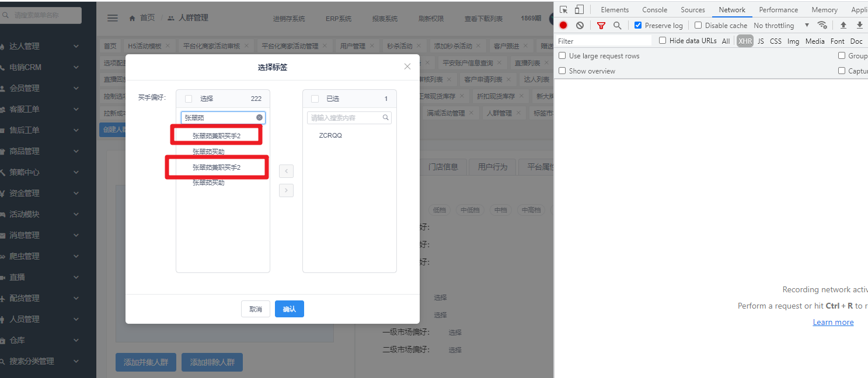Image resolution: width=868 pixels, height=378 pixels.
Task: Move selected tags left with arrow button
Action: (286, 171)
